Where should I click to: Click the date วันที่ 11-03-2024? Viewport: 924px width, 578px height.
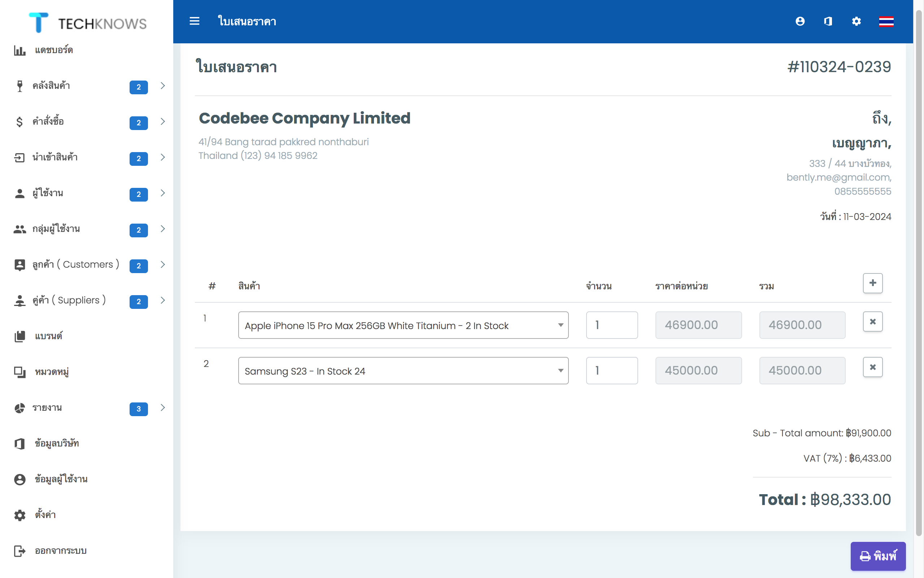(855, 216)
